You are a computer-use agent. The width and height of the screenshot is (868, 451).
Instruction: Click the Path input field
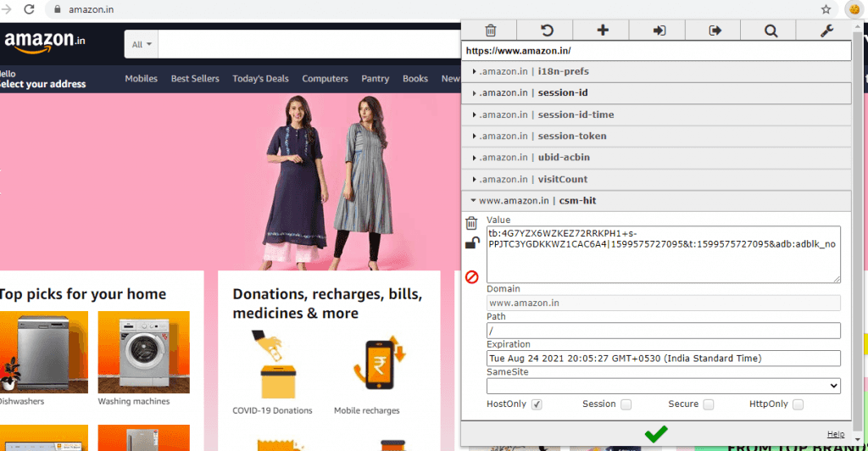(x=663, y=331)
